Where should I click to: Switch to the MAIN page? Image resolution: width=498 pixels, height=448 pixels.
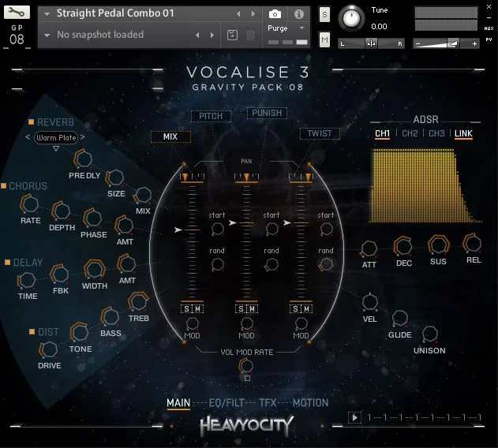pyautogui.click(x=178, y=402)
